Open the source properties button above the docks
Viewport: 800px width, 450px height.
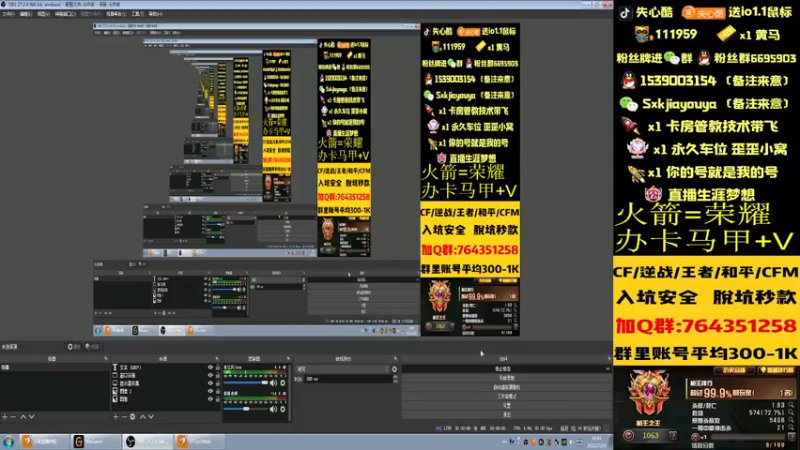coord(74,346)
